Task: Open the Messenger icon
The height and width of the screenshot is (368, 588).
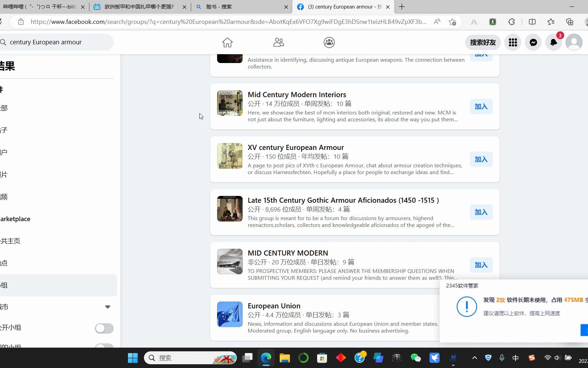Action: click(x=533, y=42)
